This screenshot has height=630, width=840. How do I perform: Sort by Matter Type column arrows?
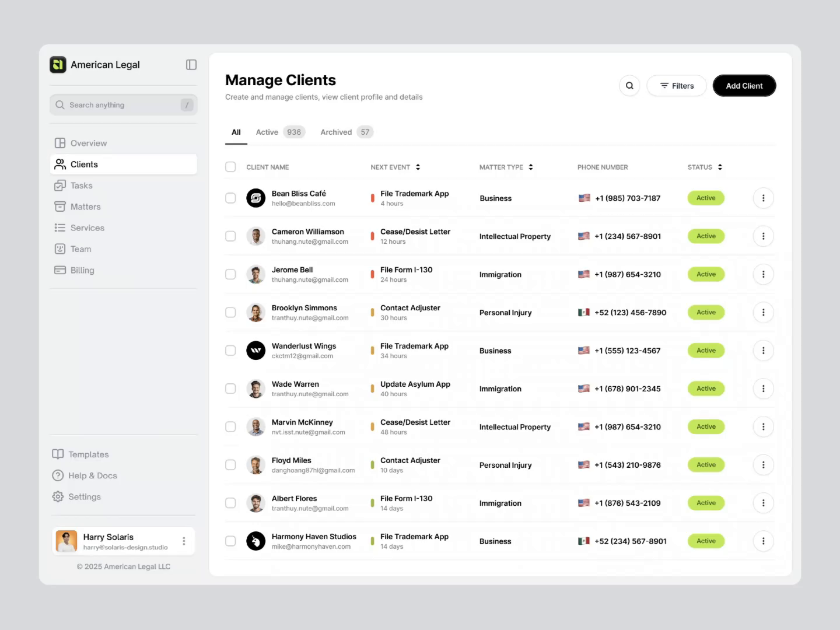531,167
